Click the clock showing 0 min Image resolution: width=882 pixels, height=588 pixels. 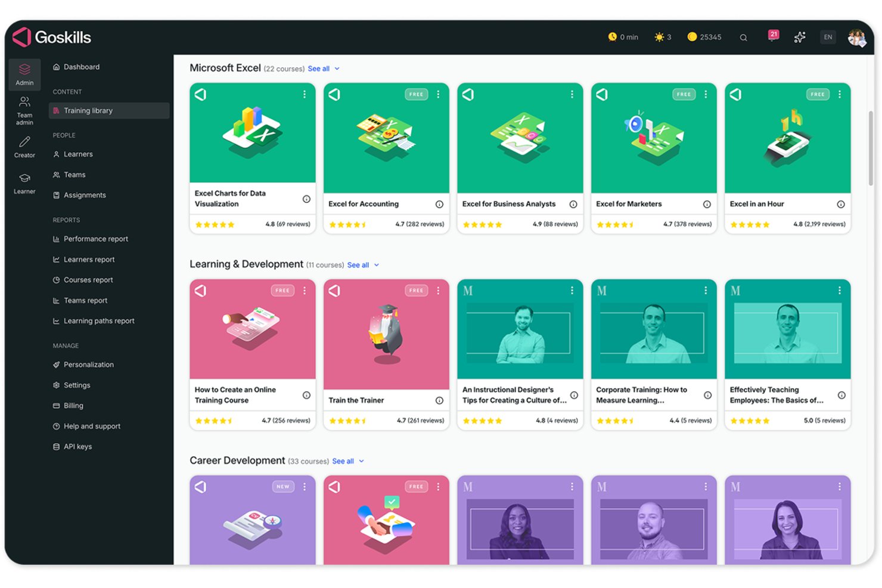[623, 37]
